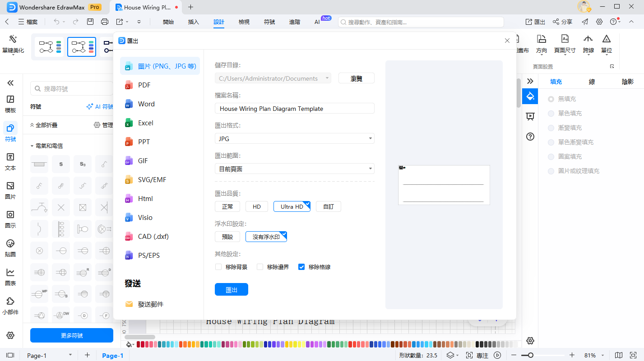644x361 pixels.
Task: Open the 檢視 ribbon tab
Action: tap(244, 22)
